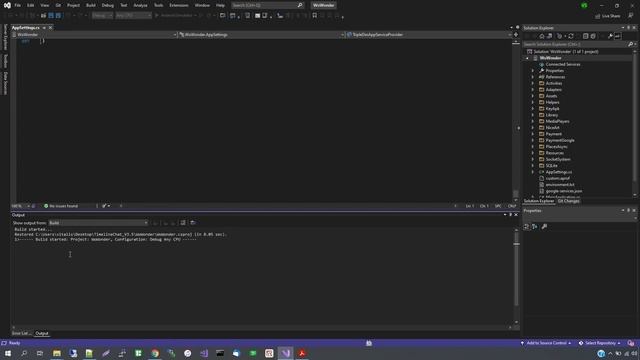
Task: Open the Tools menu
Action: 158,5
